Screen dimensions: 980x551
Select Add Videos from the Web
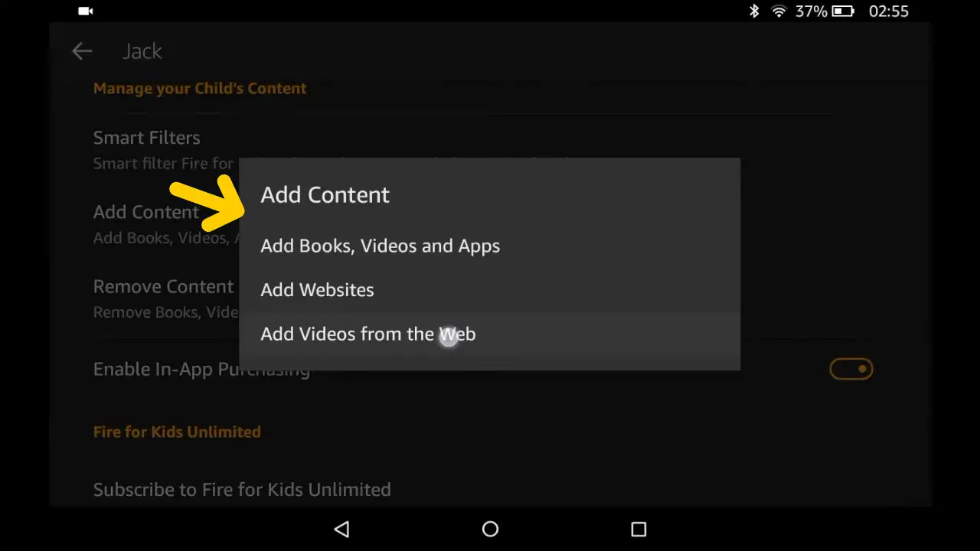click(x=367, y=334)
